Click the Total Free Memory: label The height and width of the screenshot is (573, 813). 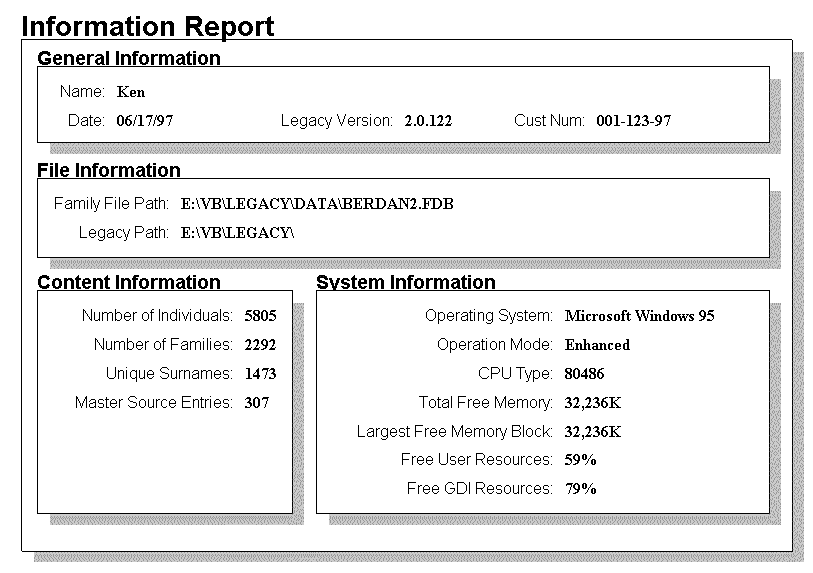point(486,402)
